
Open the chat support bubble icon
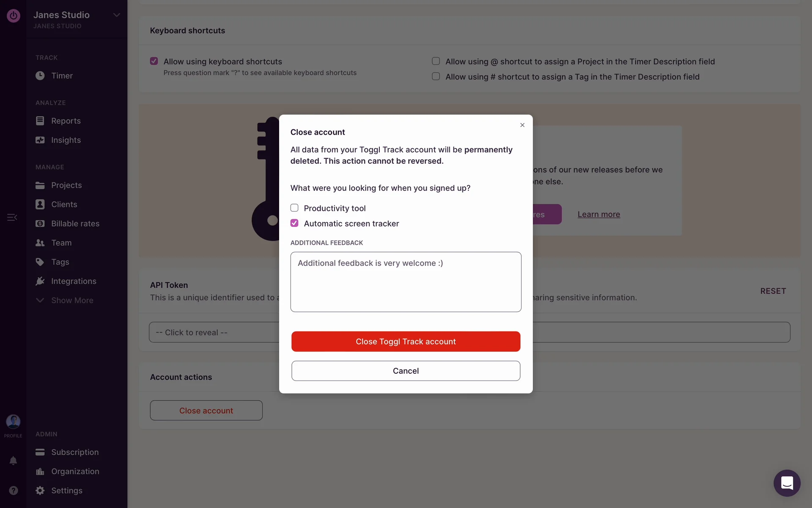[x=787, y=483]
